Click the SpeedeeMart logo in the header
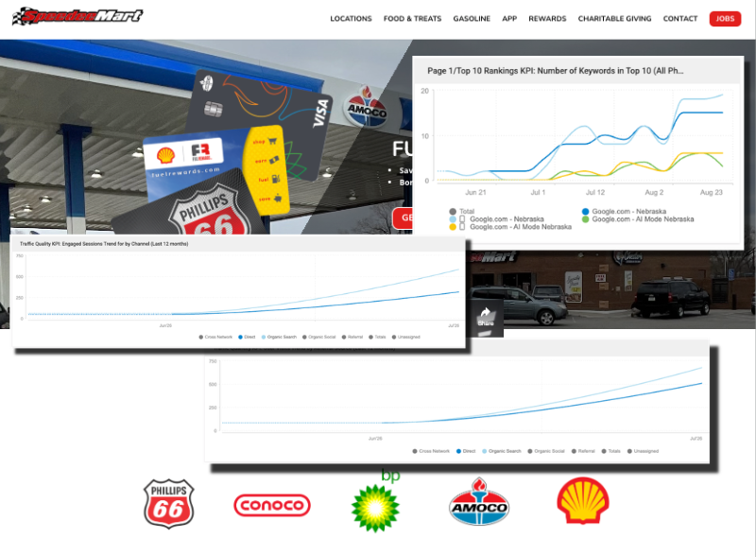This screenshot has height=557, width=756. [x=77, y=16]
